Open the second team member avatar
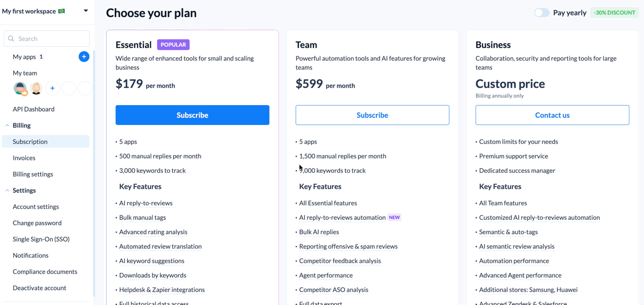Image resolution: width=644 pixels, height=305 pixels. point(36,88)
